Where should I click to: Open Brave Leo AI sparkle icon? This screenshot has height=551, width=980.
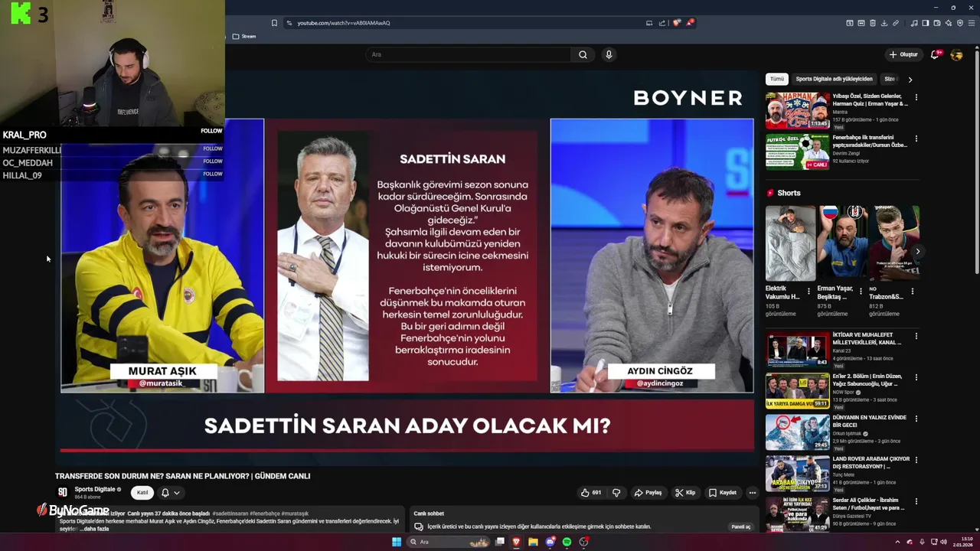pyautogui.click(x=949, y=23)
